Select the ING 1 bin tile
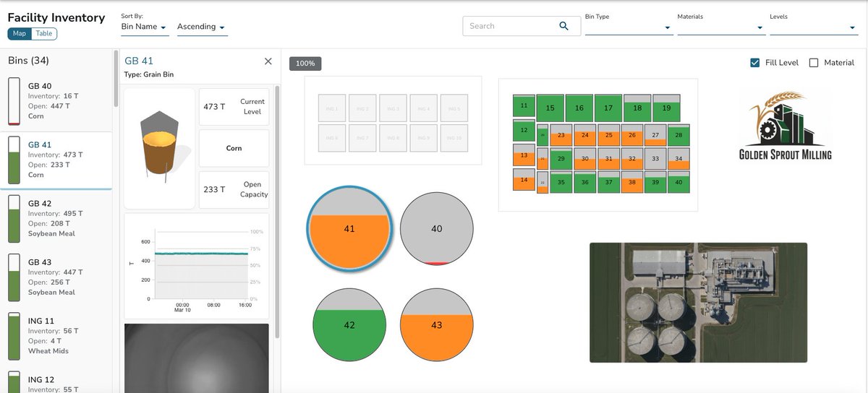 (x=332, y=108)
